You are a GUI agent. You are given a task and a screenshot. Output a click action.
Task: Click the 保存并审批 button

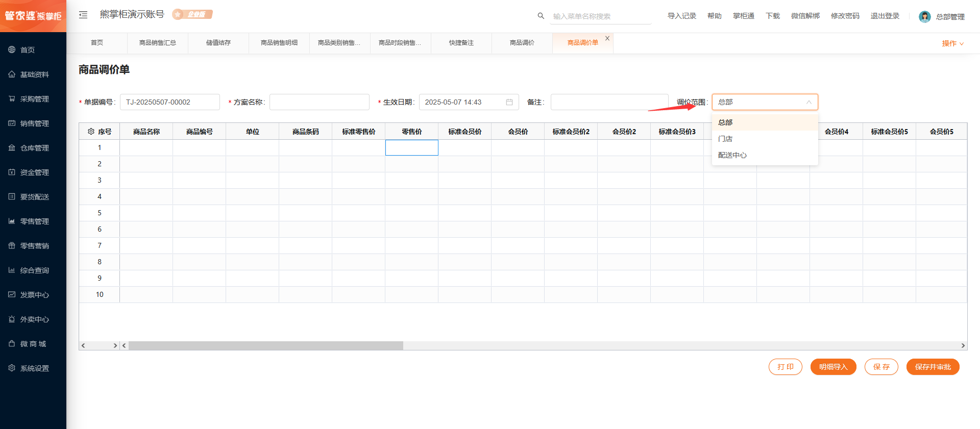coord(933,367)
